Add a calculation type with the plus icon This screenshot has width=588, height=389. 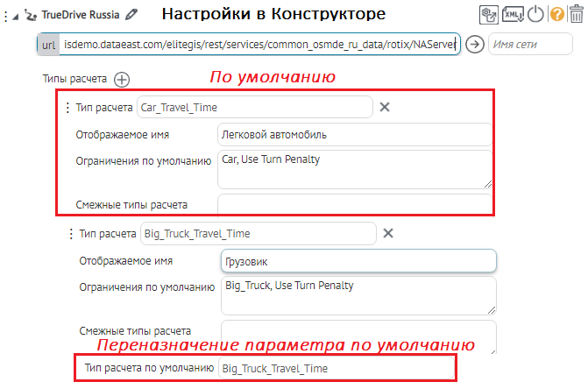122,80
